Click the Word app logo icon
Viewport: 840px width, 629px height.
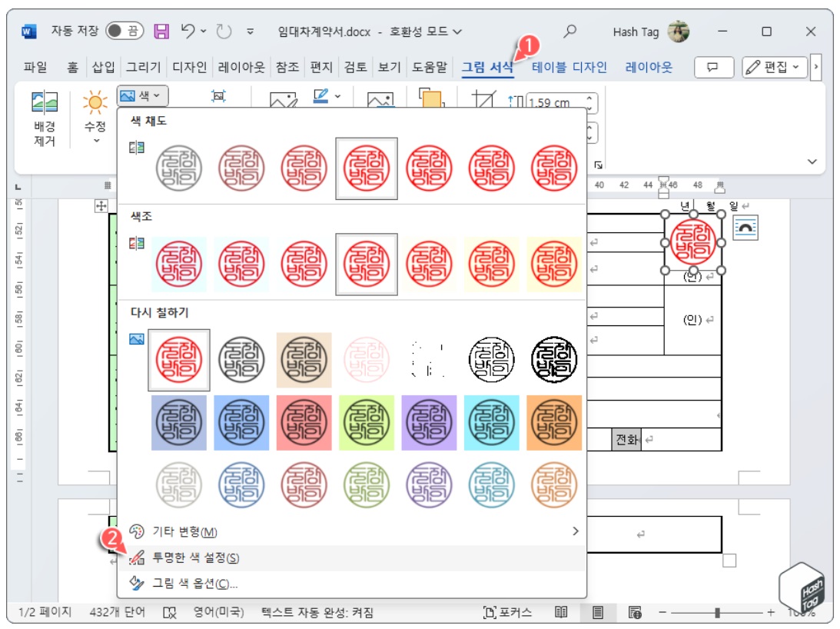point(29,32)
